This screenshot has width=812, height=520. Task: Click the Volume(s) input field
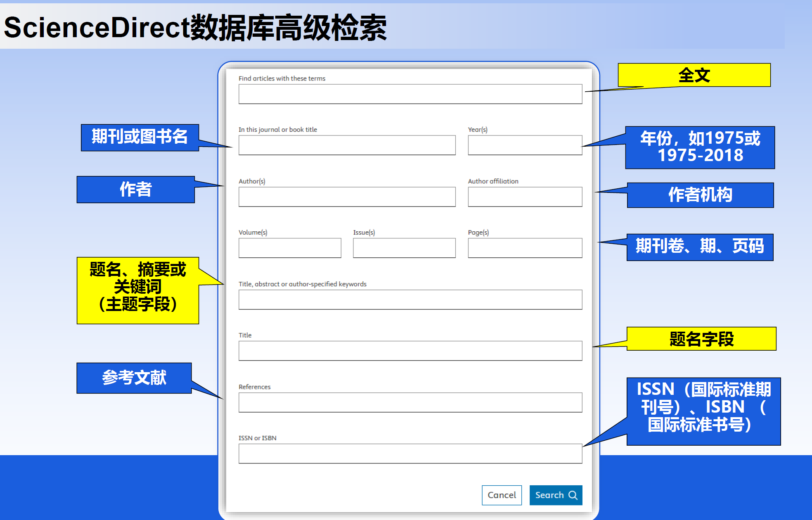(290, 248)
